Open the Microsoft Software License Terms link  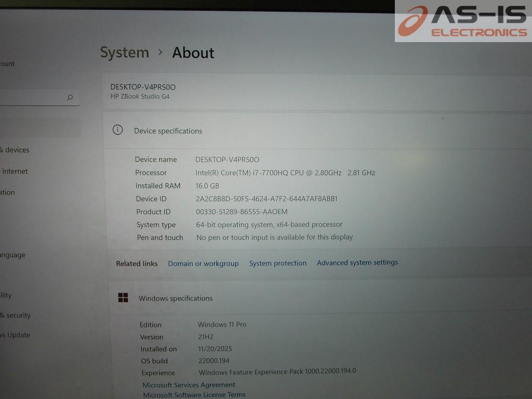(x=194, y=395)
